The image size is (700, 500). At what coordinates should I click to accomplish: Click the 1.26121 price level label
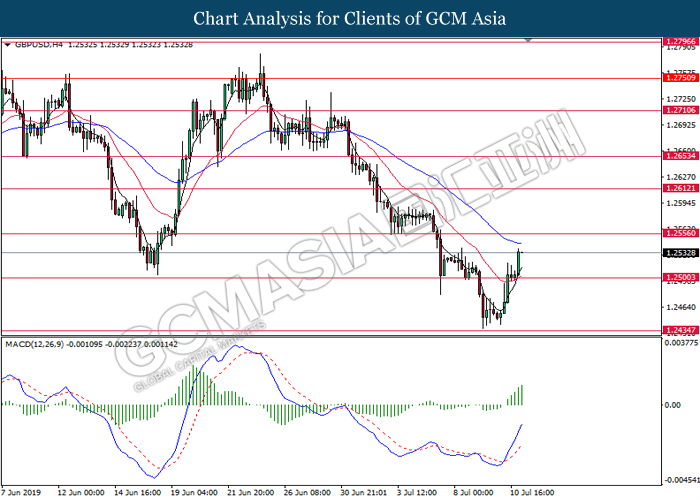[x=680, y=188]
